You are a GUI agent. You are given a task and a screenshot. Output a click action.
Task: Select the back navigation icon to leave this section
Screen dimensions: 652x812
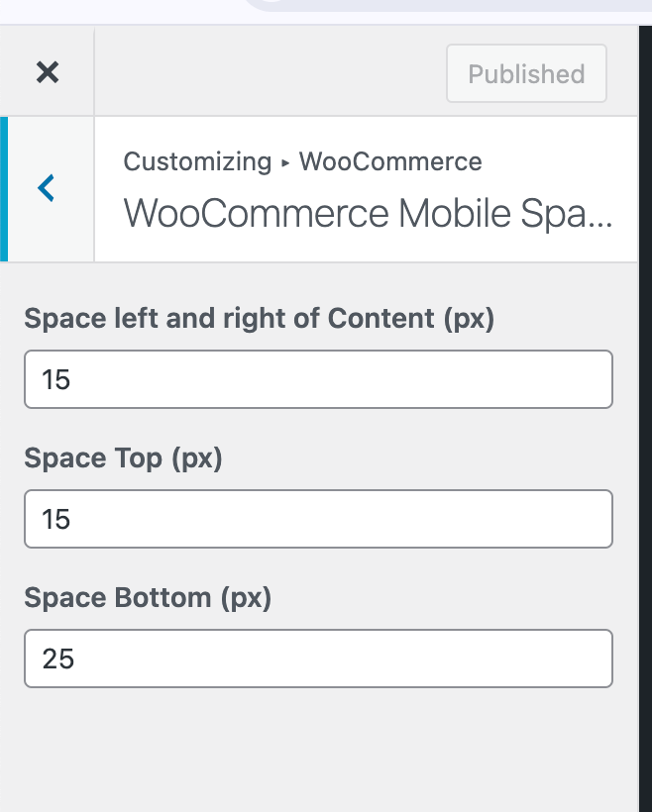click(46, 188)
